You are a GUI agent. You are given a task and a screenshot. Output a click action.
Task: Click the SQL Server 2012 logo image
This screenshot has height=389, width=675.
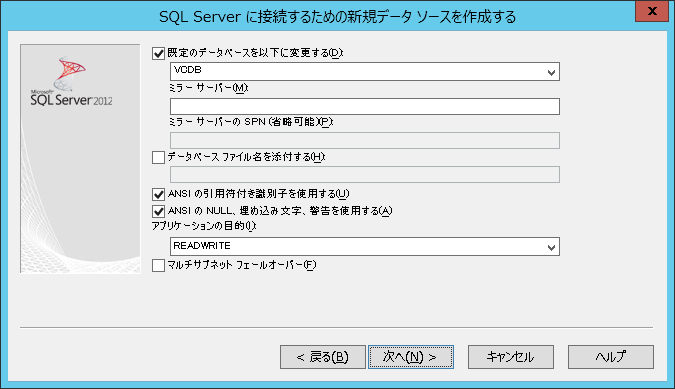[71, 82]
